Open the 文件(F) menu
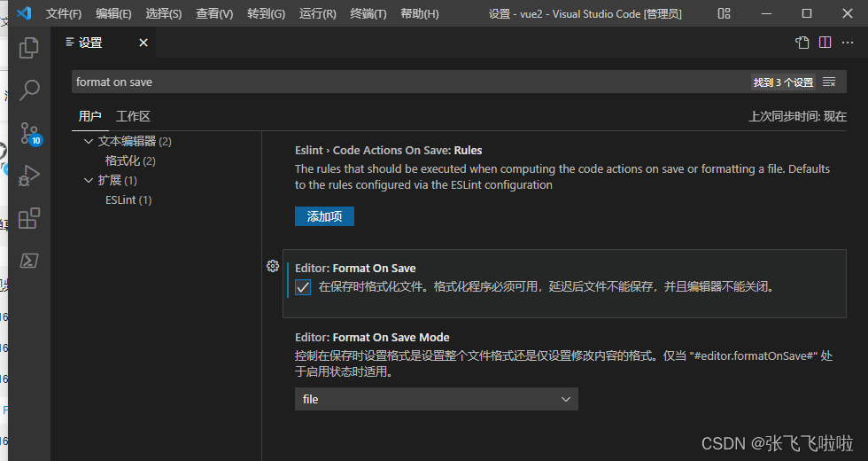This screenshot has width=868, height=461. pos(63,13)
